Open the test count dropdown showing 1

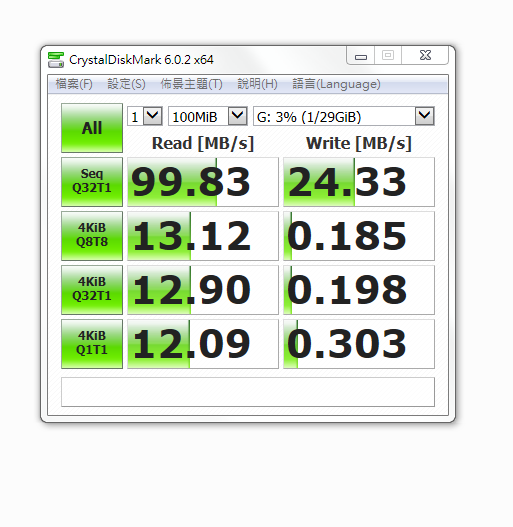(x=145, y=116)
